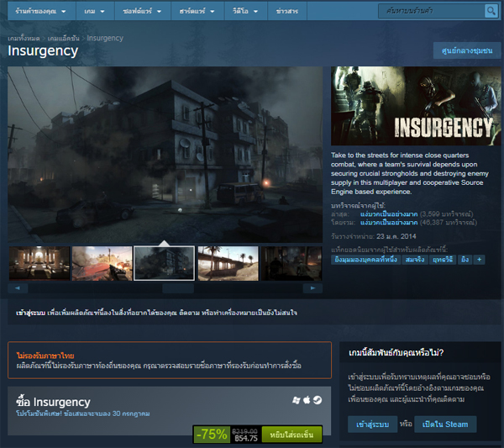
Task: Expand the ซอฟต์แวร์ dropdown menu
Action: (148, 13)
